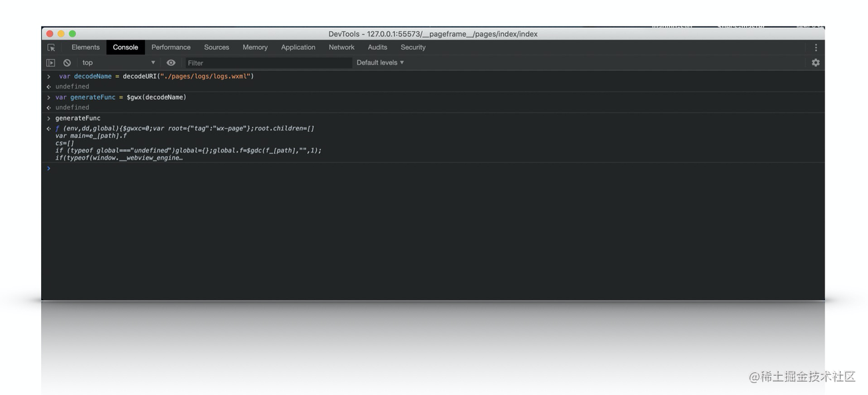Select the Performance tab
868x395 pixels.
[x=171, y=47]
